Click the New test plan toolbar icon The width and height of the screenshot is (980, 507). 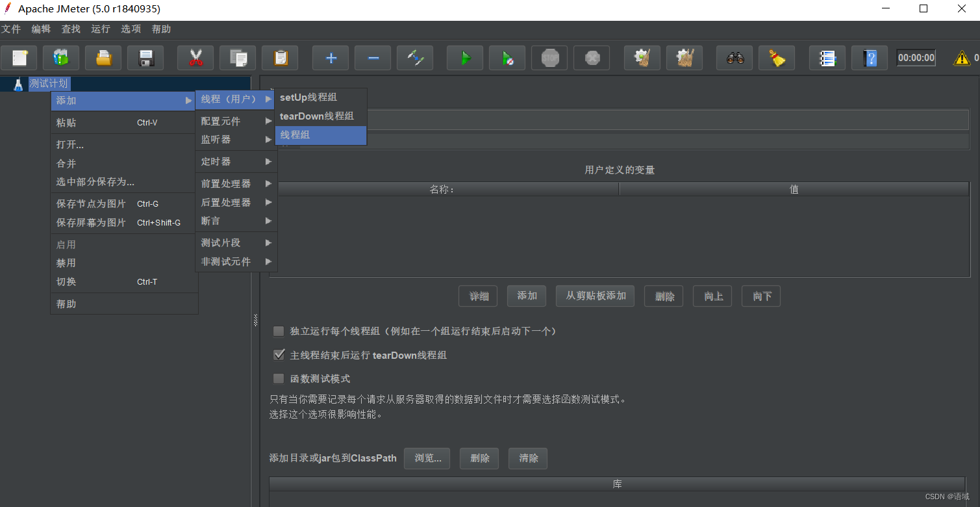(x=19, y=58)
